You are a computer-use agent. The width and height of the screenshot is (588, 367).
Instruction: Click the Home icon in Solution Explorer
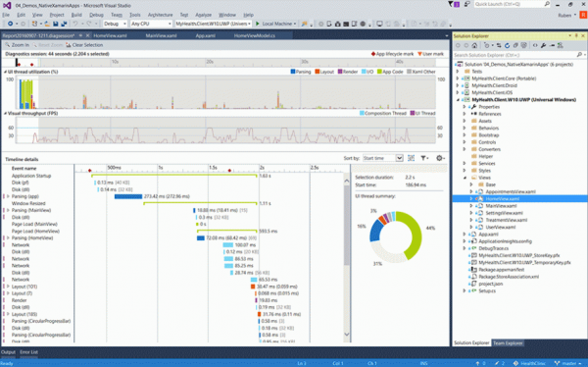474,45
